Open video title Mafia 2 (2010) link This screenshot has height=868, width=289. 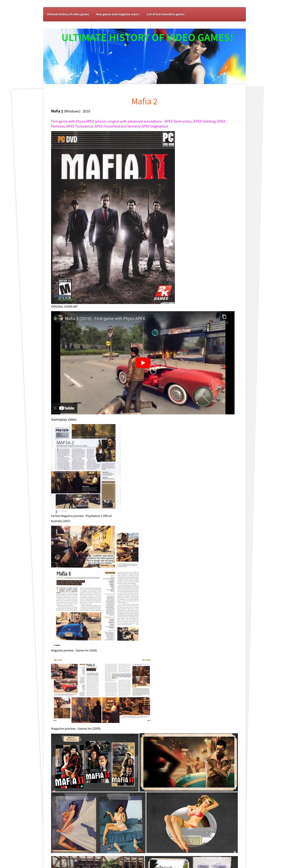click(105, 318)
